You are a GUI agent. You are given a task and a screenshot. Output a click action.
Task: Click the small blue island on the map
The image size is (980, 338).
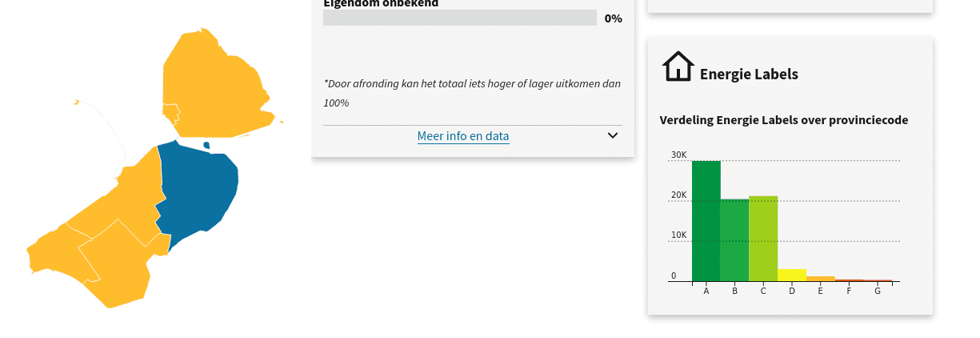click(x=206, y=145)
